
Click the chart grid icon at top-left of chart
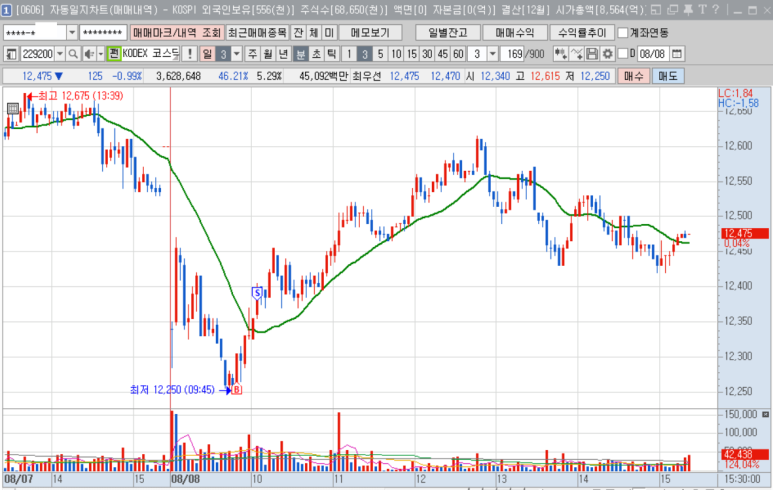pos(12,109)
